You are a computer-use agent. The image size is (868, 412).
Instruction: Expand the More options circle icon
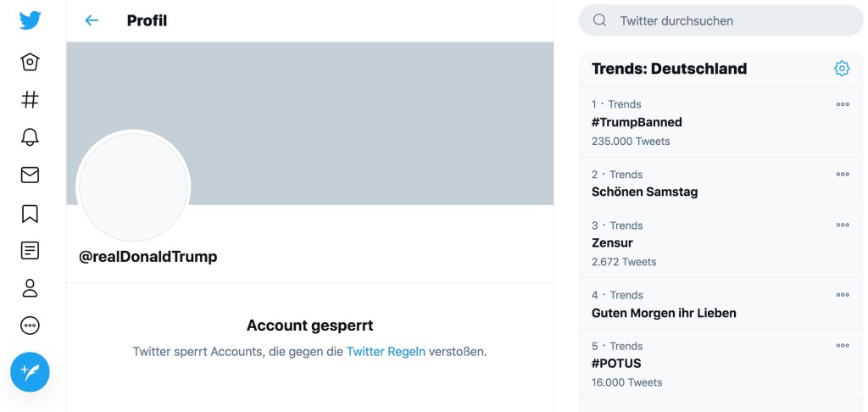pyautogui.click(x=30, y=326)
